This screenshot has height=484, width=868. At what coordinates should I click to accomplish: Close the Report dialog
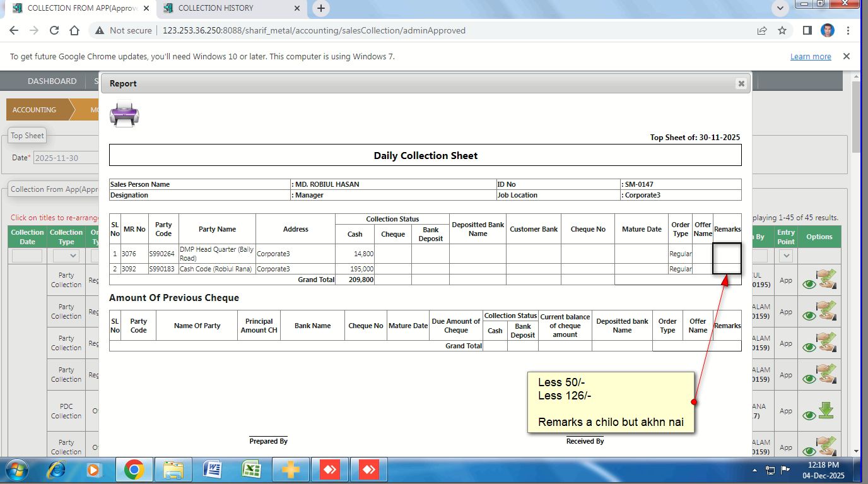[741, 83]
